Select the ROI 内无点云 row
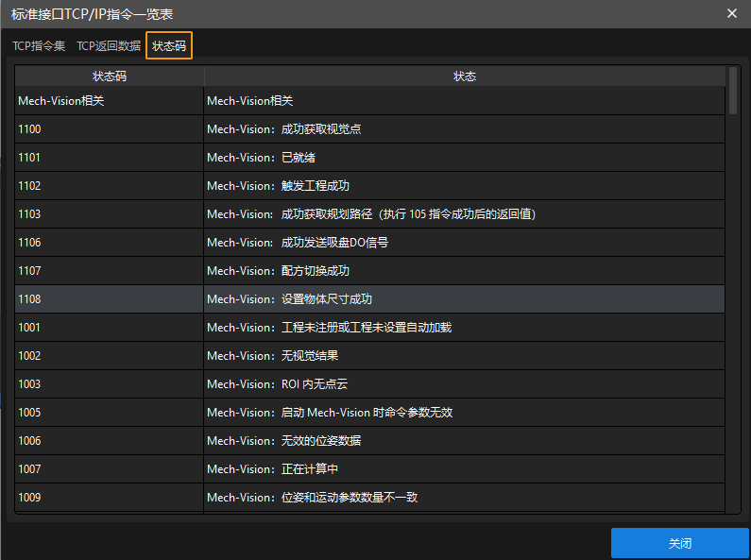Screen dimensions: 751x560 point(464,384)
